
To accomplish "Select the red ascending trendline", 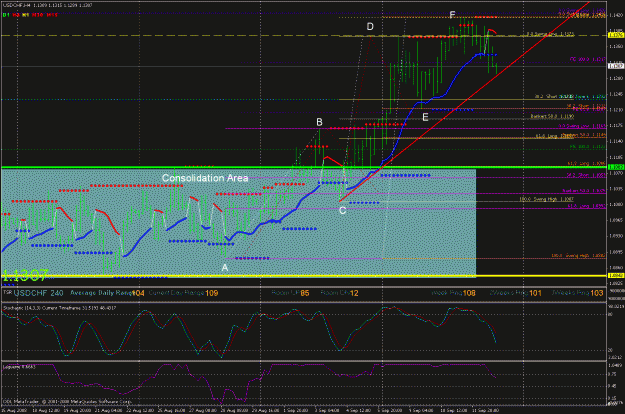I will tap(464, 102).
